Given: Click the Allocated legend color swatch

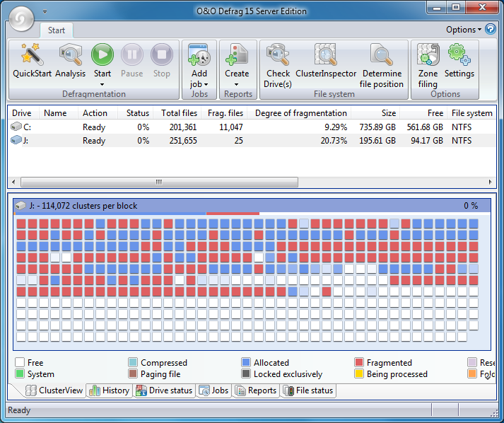Looking at the screenshot, I should tap(246, 362).
